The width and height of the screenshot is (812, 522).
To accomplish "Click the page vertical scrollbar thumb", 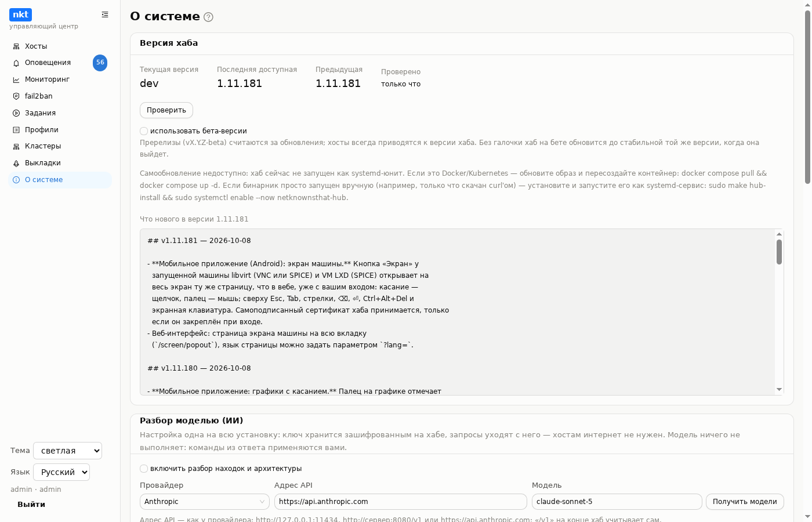I will tap(807, 97).
